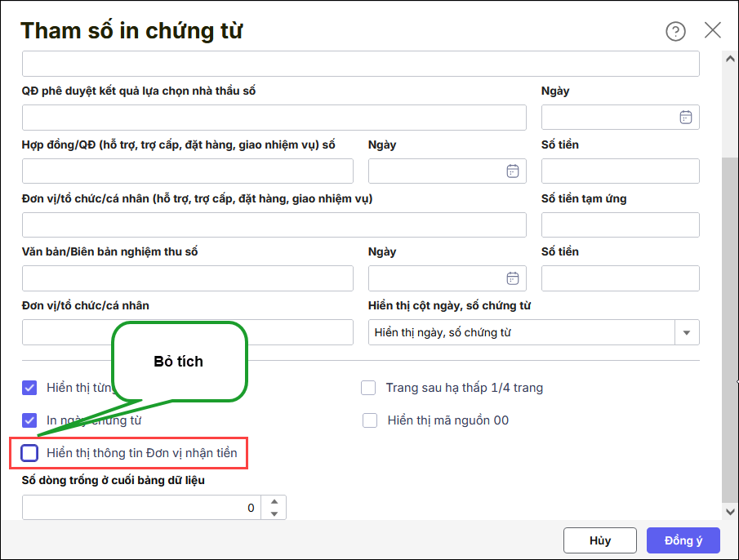Click the Hiển thị ngày, số chứng từ combo box
The width and height of the screenshot is (739, 560).
533,332
